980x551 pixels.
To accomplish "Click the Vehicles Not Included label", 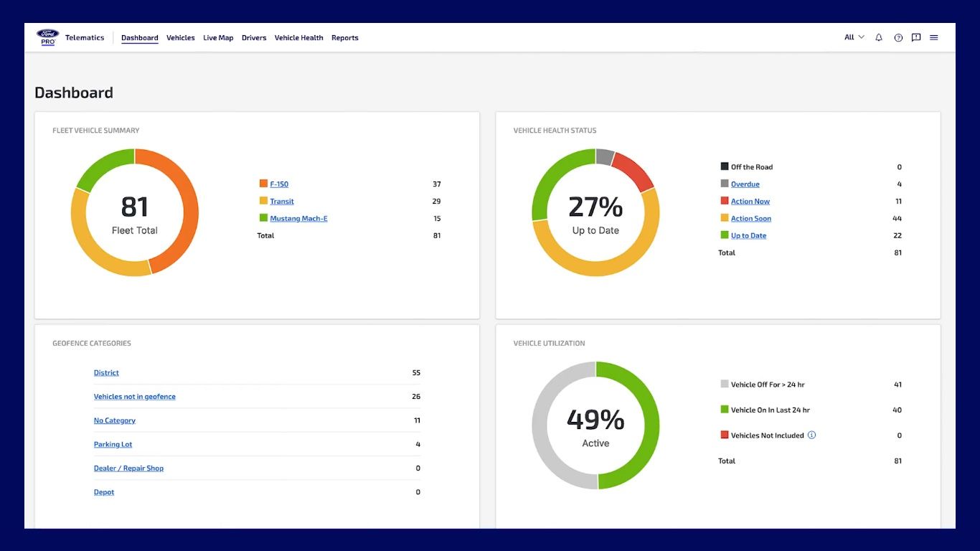I will tap(768, 435).
